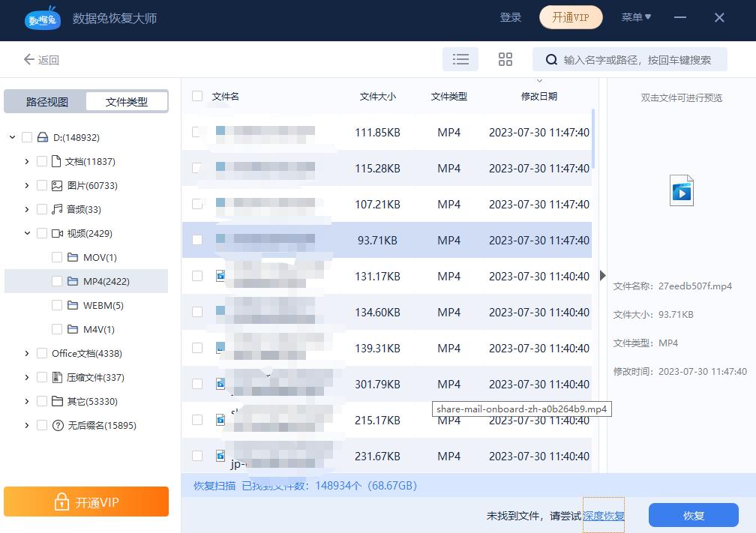Check the select-all checkbox beside 文件名
Screen dimensions: 756x533
196,96
